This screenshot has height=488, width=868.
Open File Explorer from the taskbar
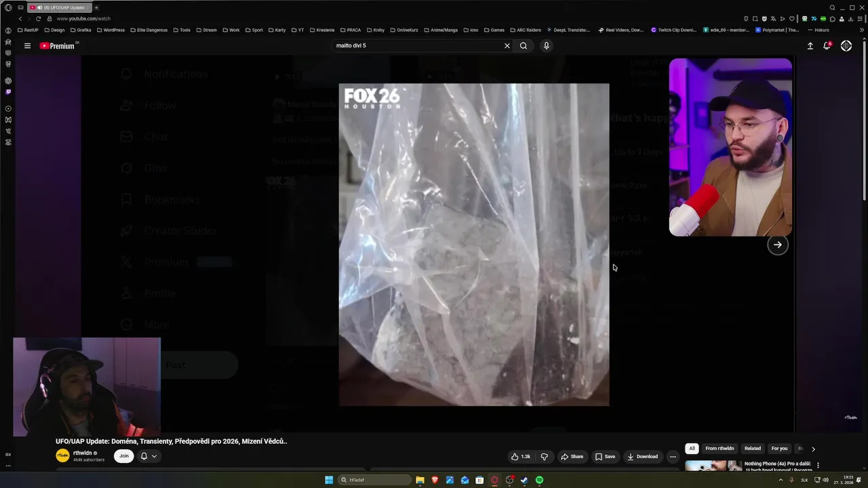coord(420,480)
